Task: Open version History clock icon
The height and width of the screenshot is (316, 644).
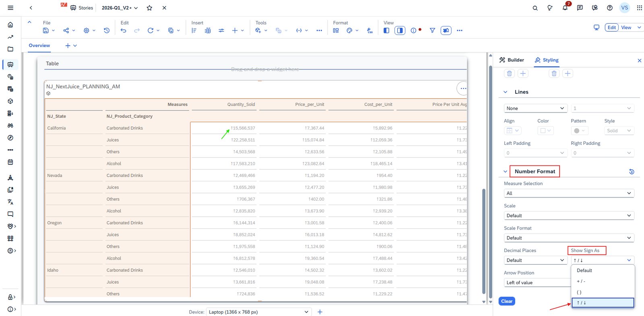Action: pos(107,31)
